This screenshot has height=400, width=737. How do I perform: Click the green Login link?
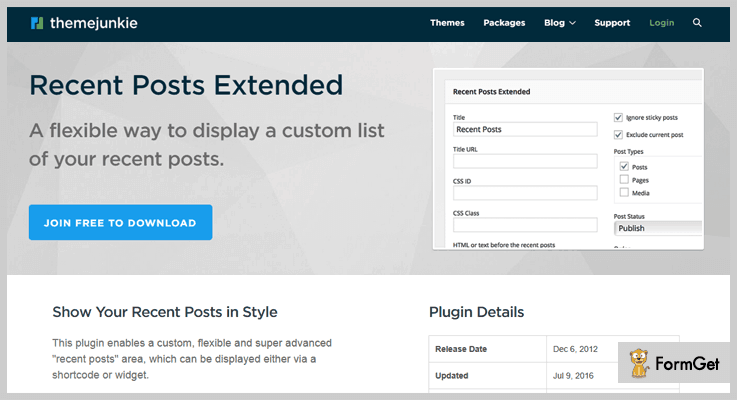(x=661, y=23)
